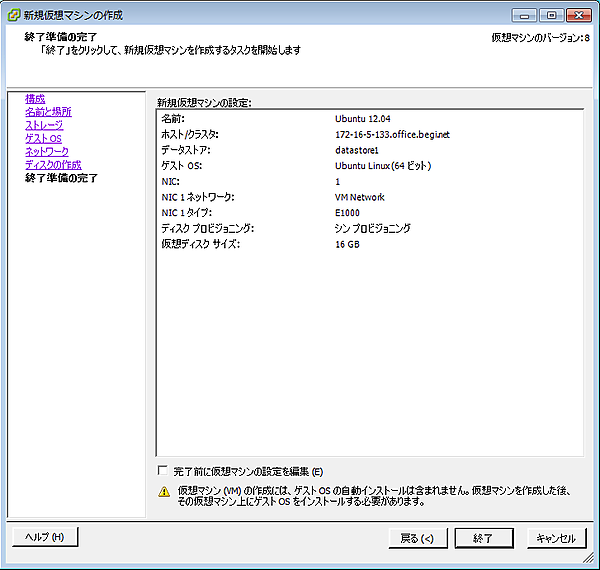Click the 仮想ディスク サイズ: label
Image resolution: width=600 pixels, height=570 pixels.
point(201,244)
